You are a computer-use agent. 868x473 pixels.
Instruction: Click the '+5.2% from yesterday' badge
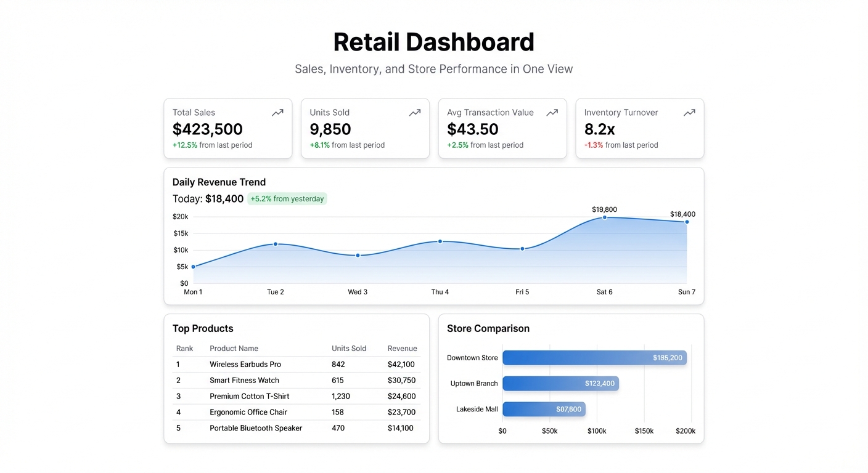point(287,198)
